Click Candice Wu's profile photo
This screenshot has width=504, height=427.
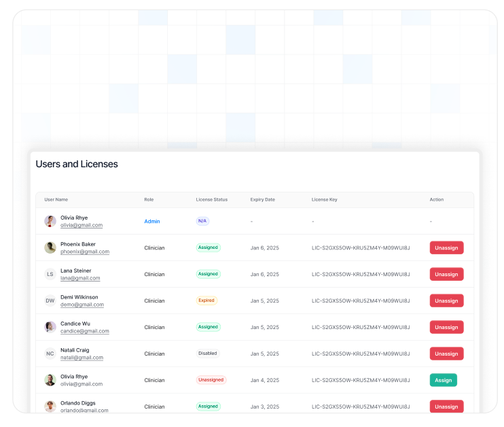50,327
